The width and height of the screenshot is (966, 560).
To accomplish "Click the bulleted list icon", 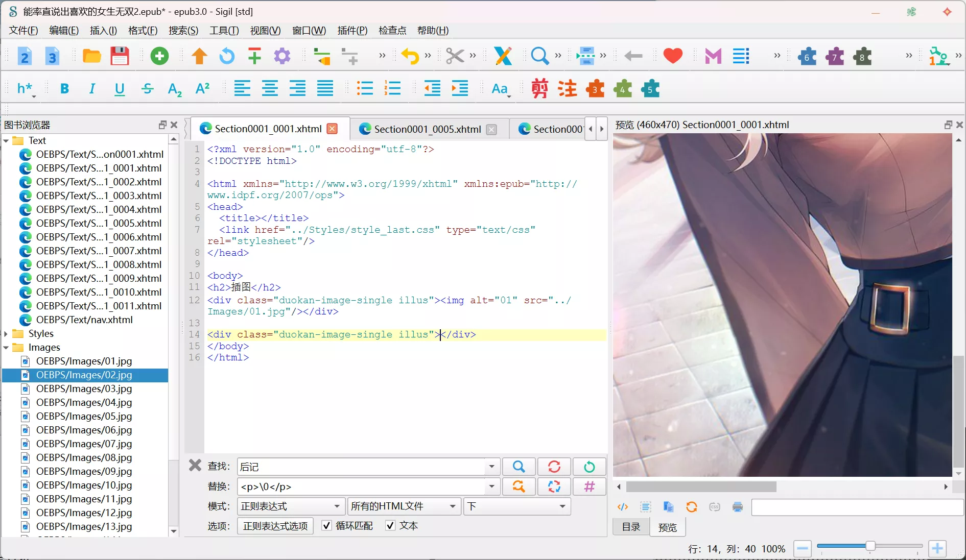I will 365,89.
